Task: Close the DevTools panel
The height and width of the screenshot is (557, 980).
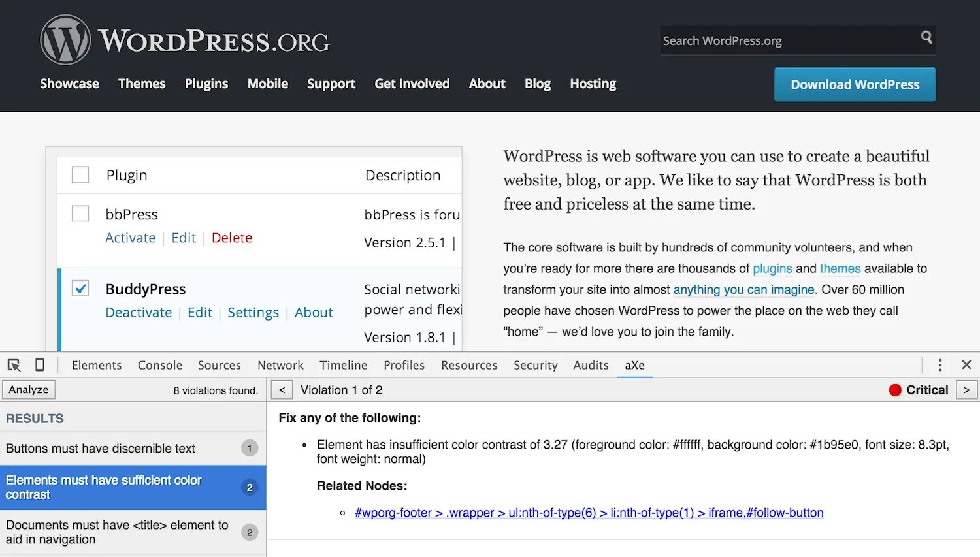Action: point(966,364)
